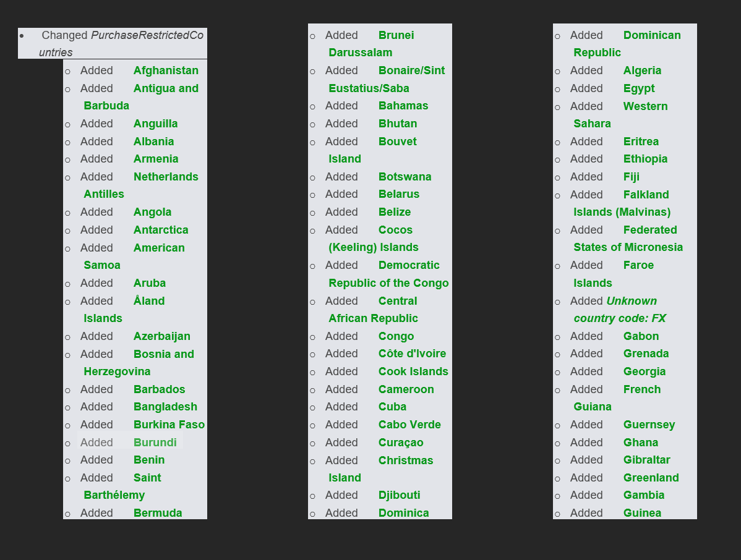Viewport: 741px width, 560px height.
Task: Click the Changed PurchaseRestrictedCountries heading
Action: click(113, 43)
